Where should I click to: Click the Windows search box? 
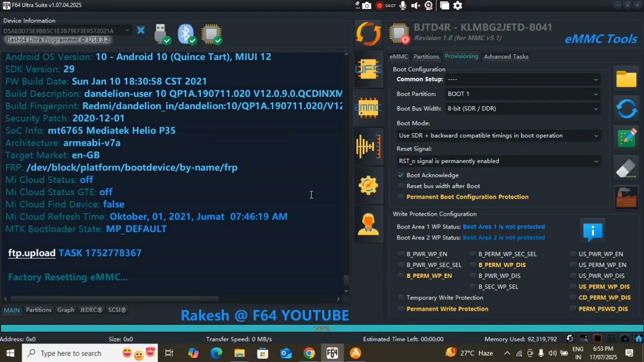click(90, 353)
